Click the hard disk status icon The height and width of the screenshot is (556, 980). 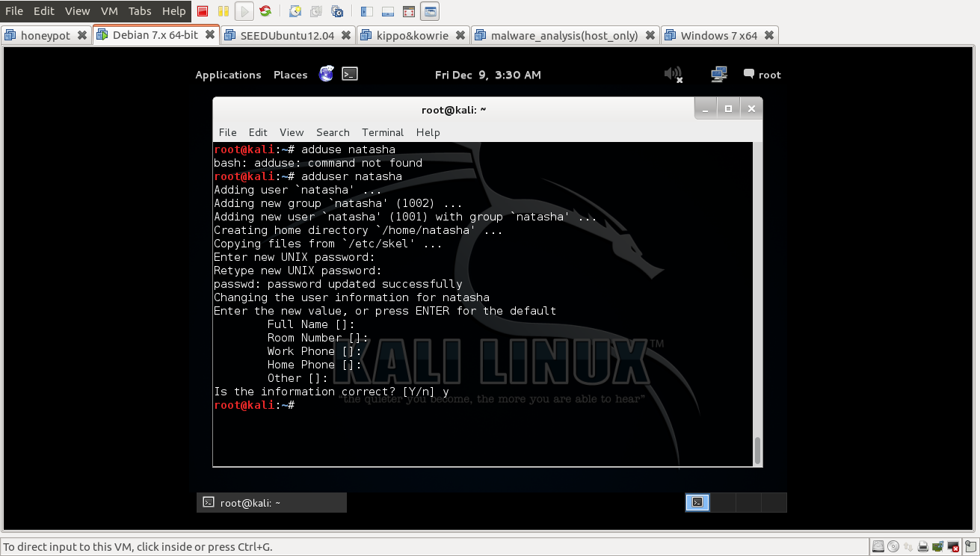pos(878,546)
